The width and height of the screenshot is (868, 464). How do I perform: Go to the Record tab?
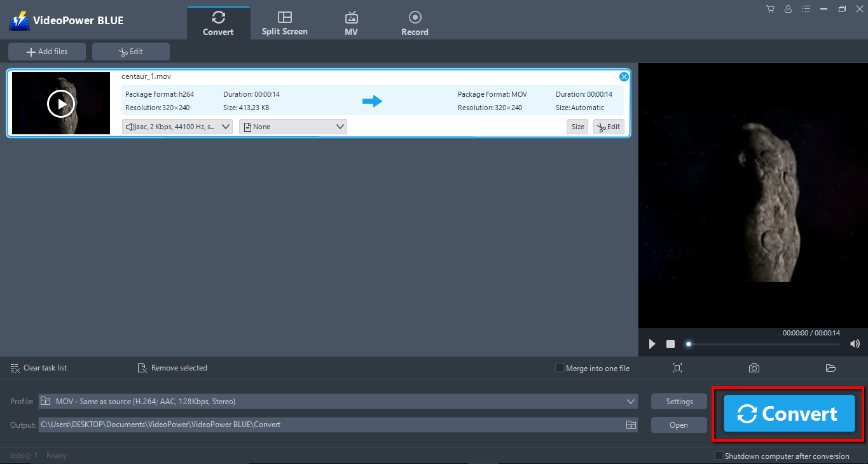tap(415, 22)
